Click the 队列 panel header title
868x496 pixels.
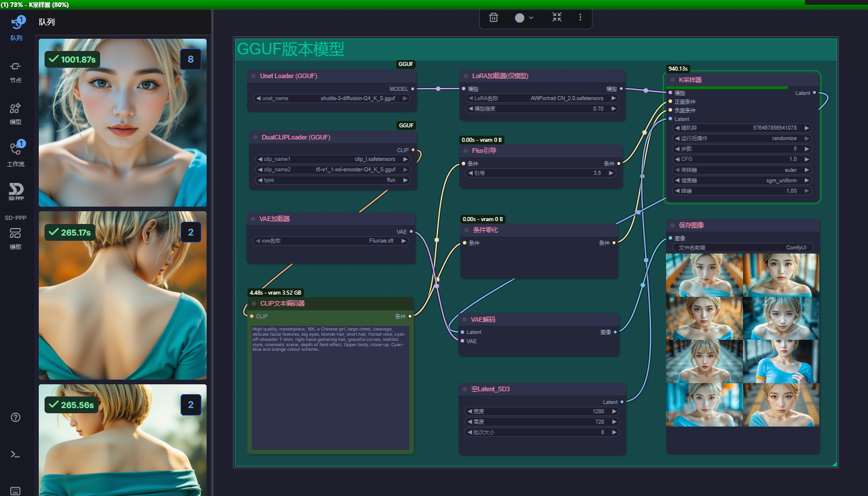click(47, 22)
